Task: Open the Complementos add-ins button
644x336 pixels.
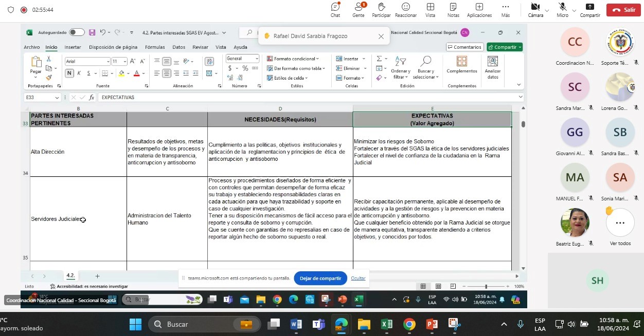Action: click(462, 65)
